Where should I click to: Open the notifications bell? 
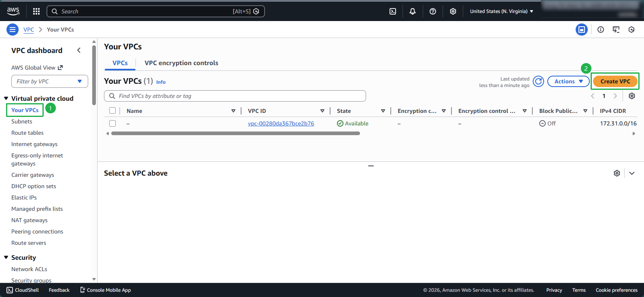pos(413,11)
